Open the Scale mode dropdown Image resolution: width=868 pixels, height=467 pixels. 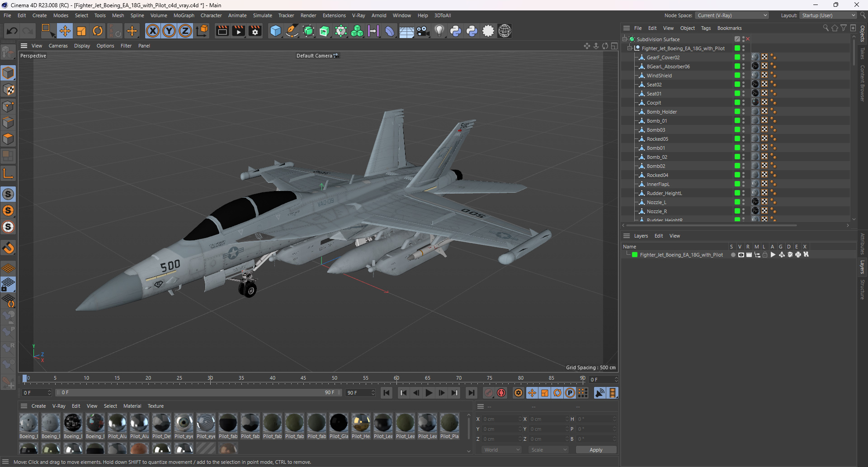[x=548, y=450]
